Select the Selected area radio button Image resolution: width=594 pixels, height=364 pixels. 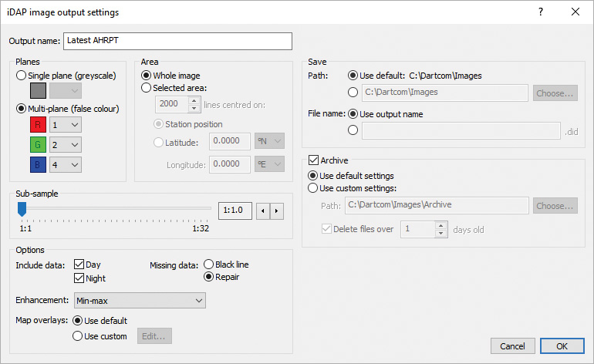(147, 88)
